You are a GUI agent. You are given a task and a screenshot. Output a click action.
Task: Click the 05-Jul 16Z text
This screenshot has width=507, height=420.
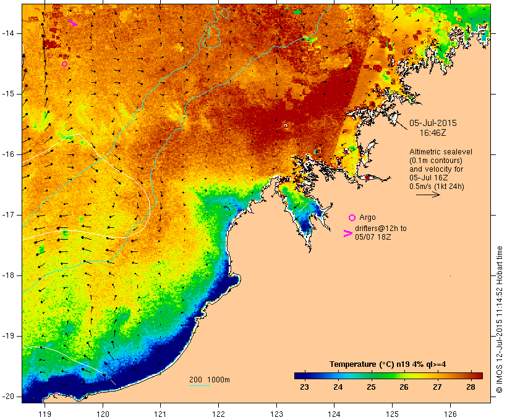pyautogui.click(x=428, y=178)
